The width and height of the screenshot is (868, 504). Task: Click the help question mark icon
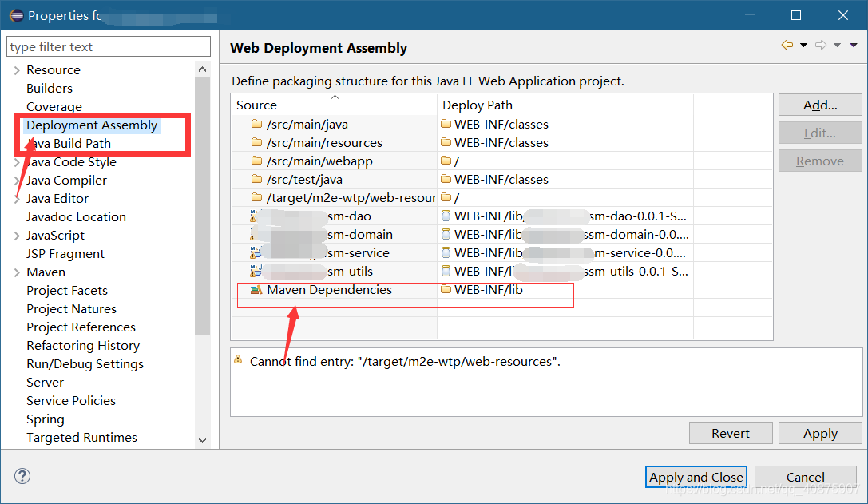(x=22, y=476)
